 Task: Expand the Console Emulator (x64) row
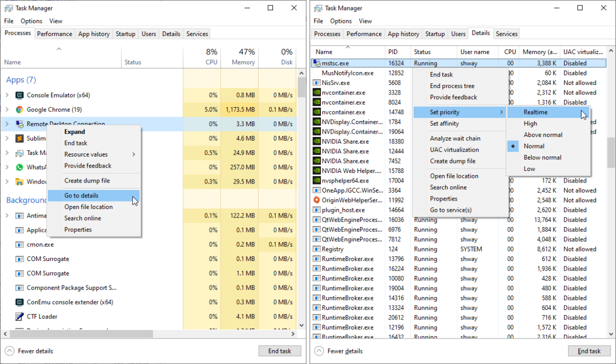pos(7,96)
